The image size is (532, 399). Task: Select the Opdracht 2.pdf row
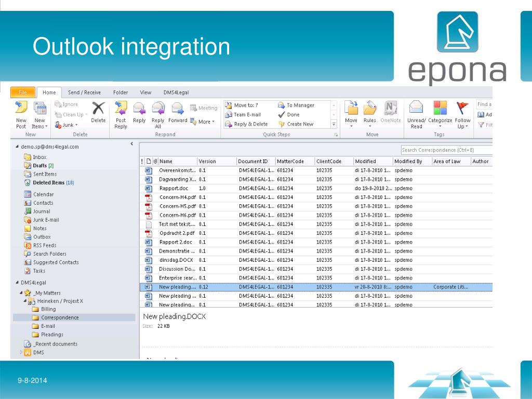(x=316, y=233)
